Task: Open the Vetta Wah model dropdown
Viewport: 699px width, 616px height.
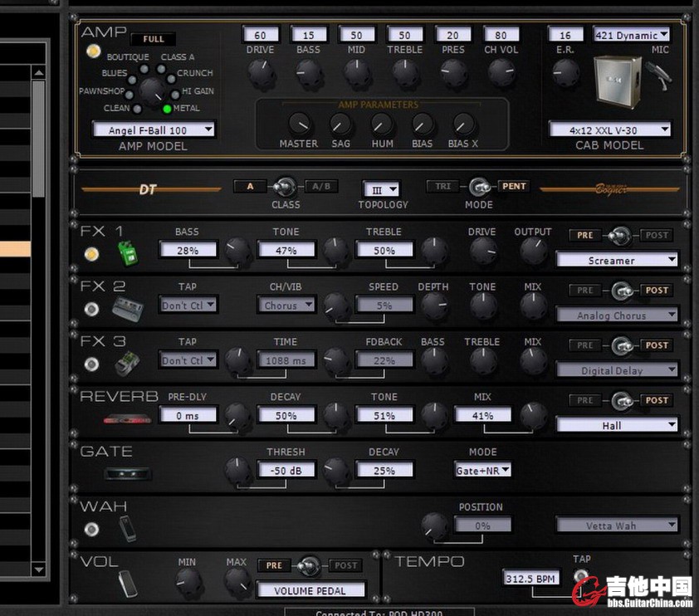Action: [x=617, y=525]
